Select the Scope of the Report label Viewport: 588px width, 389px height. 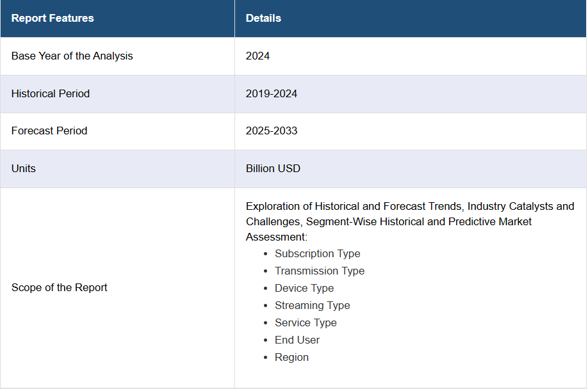pyautogui.click(x=60, y=287)
